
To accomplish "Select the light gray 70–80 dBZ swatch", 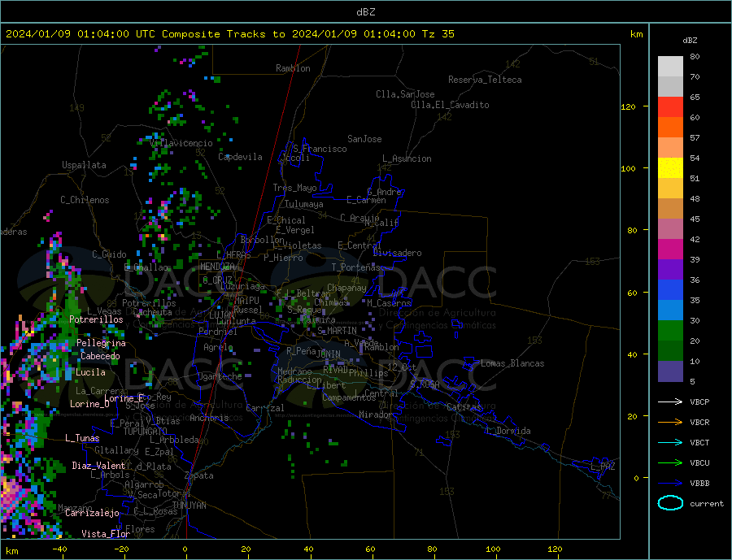I will pos(670,67).
